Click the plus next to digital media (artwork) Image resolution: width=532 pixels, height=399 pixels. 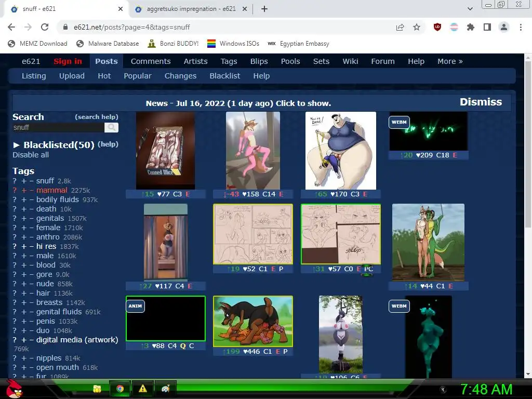[24, 340]
